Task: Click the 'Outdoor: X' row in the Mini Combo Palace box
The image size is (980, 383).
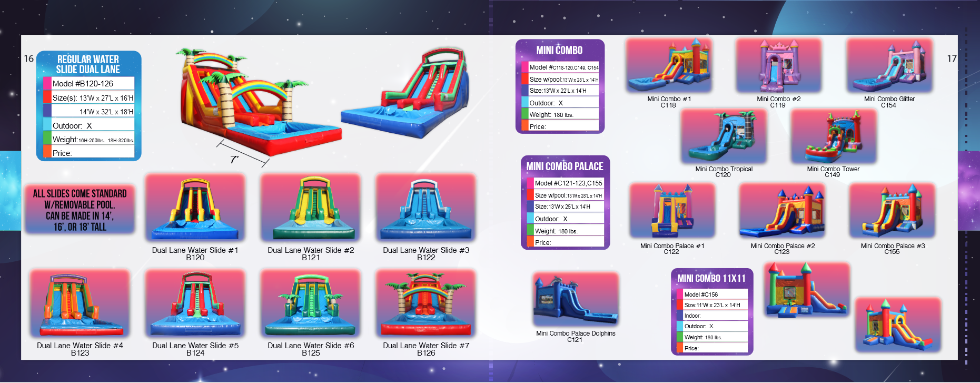Action: tap(566, 219)
